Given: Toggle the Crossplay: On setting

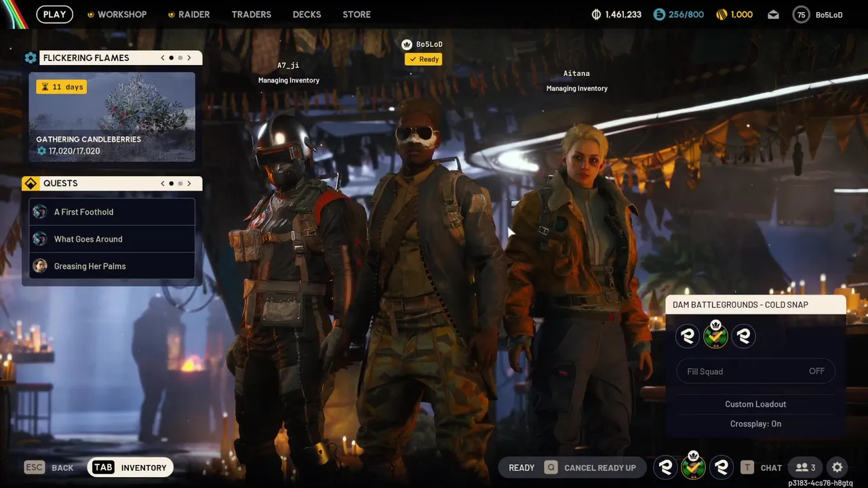Looking at the screenshot, I should (x=755, y=424).
